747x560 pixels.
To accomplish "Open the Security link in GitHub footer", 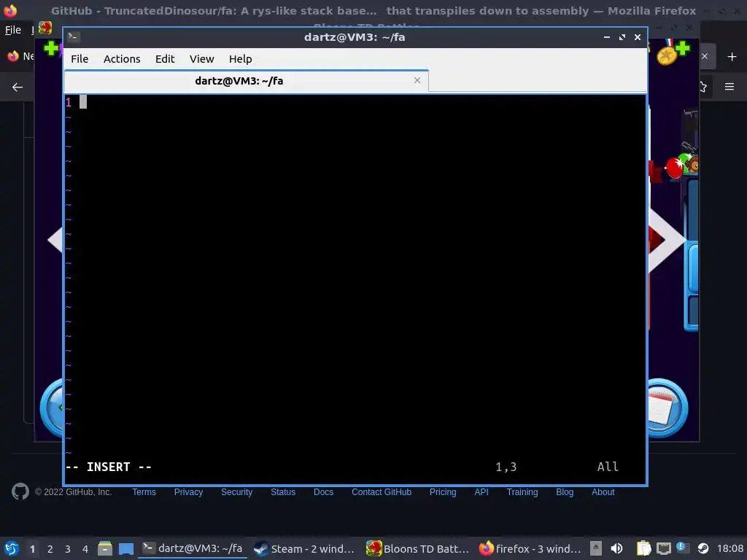I will (236, 492).
